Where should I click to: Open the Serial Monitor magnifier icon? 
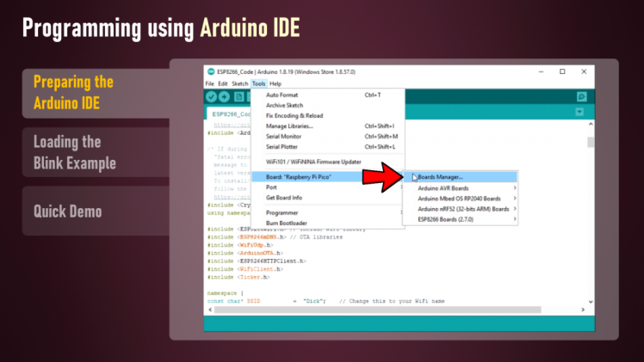pyautogui.click(x=581, y=97)
